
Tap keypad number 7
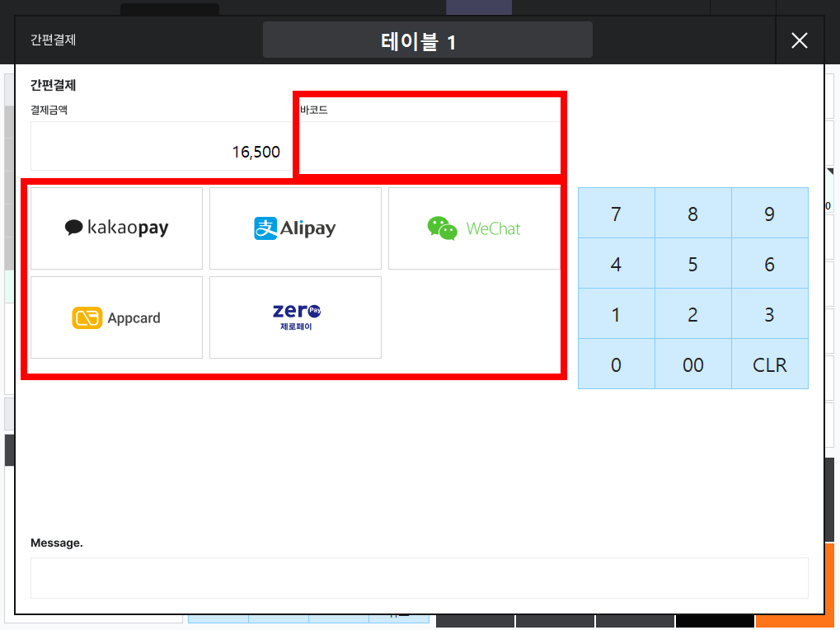tap(616, 214)
